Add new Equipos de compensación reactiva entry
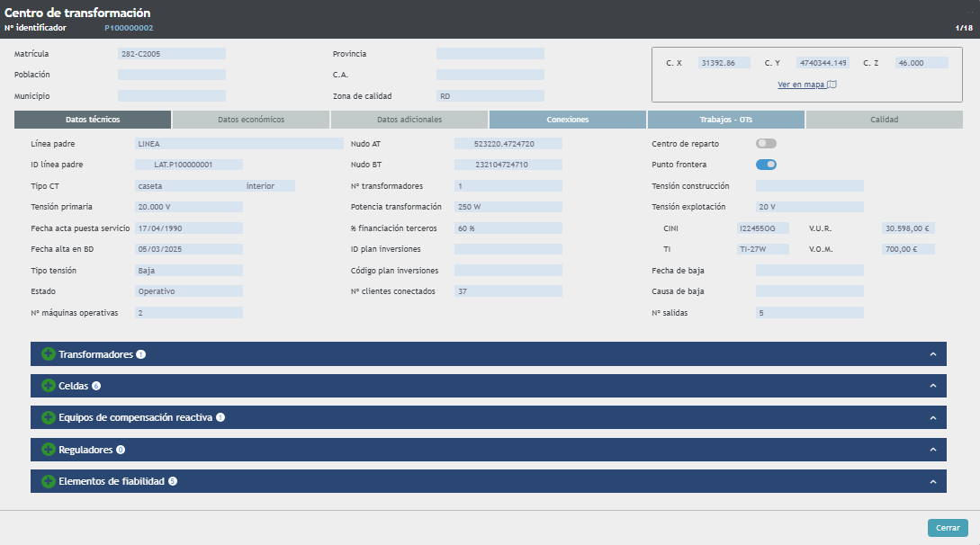This screenshot has width=980, height=545. [x=49, y=418]
